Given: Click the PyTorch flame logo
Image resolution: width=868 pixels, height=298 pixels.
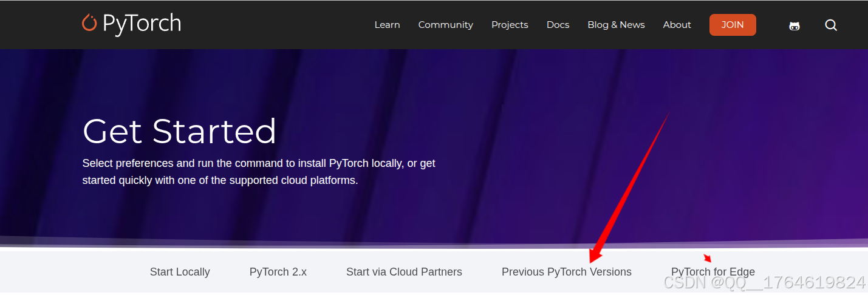Looking at the screenshot, I should (x=89, y=23).
